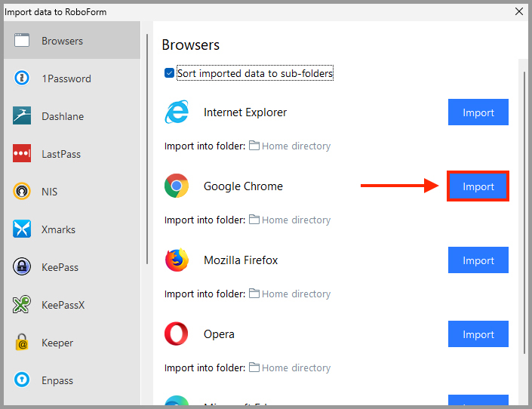The height and width of the screenshot is (409, 532).
Task: Click the KeePass lock icon
Action: (22, 267)
